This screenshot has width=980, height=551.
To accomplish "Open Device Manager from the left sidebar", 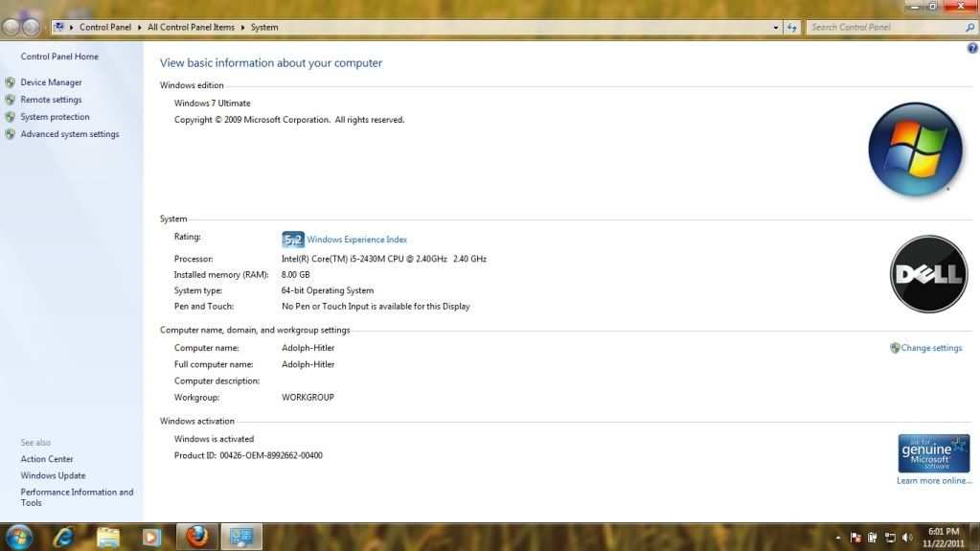I will click(x=51, y=82).
